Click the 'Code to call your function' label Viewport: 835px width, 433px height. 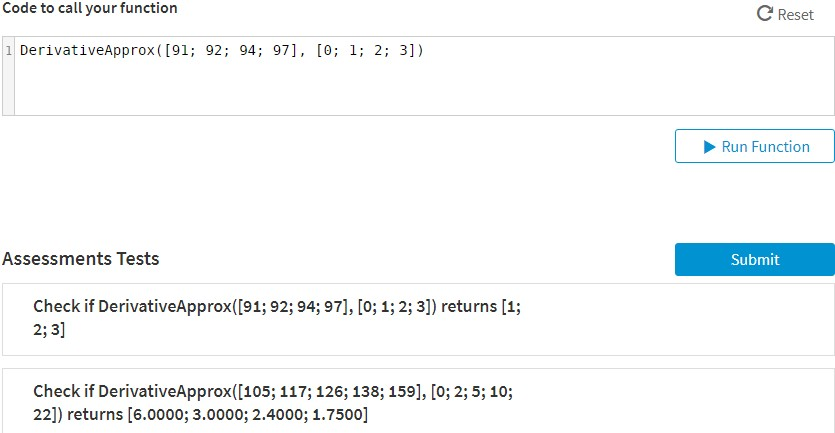[x=90, y=8]
